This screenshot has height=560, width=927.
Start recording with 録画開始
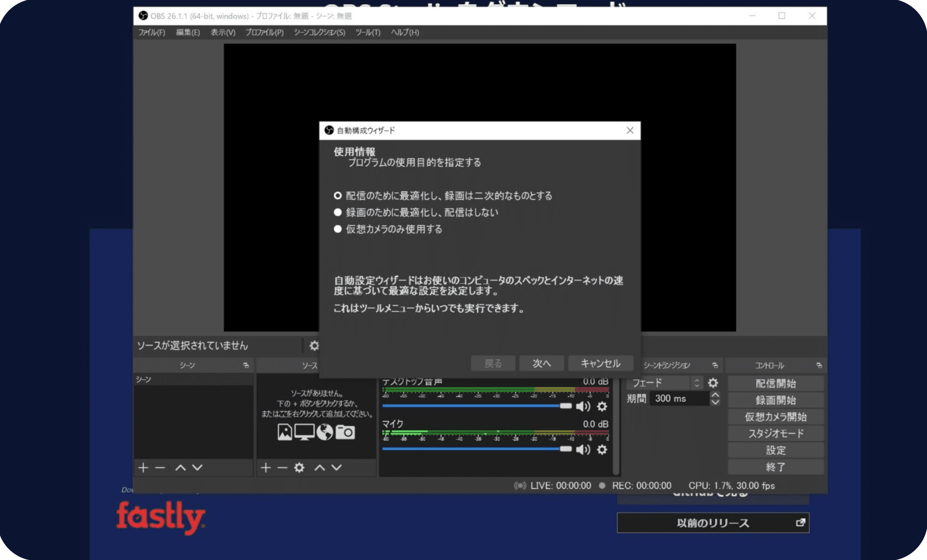[x=776, y=400]
